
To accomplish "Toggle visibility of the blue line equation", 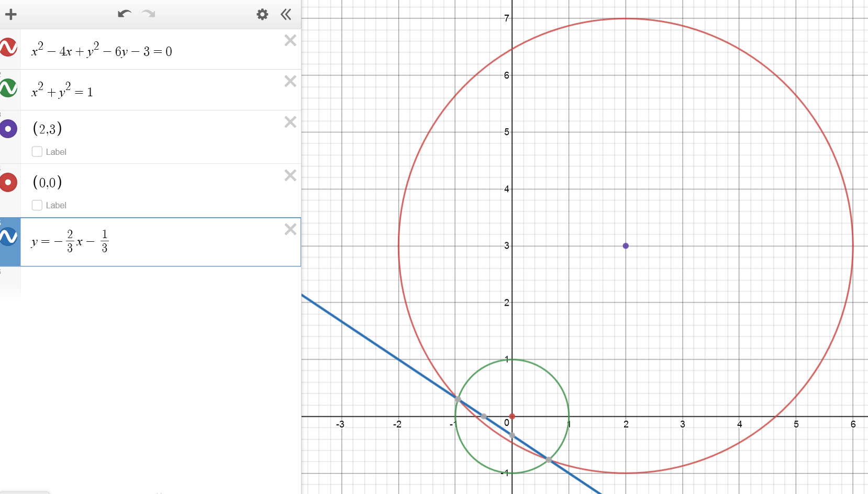I will (x=8, y=237).
